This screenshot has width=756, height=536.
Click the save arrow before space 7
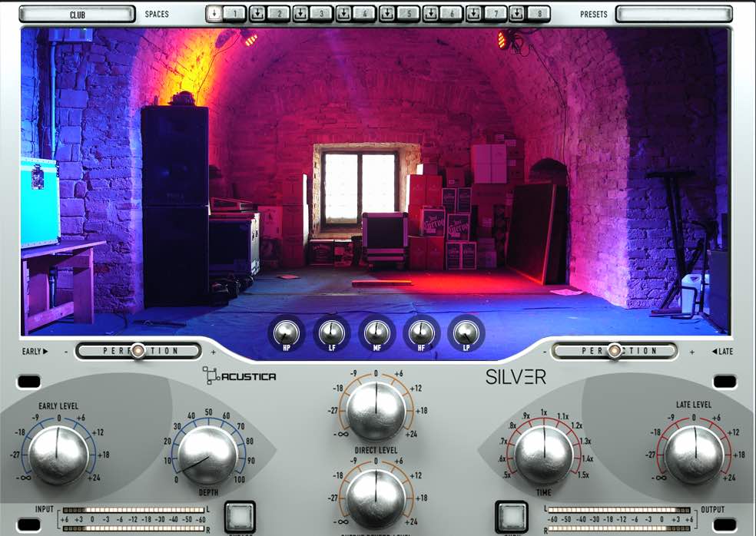coord(473,14)
